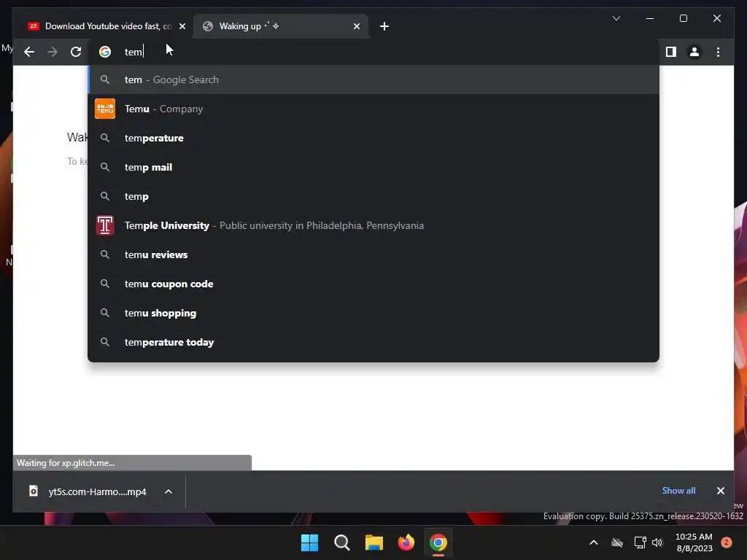Viewport: 747px width, 560px height.
Task: Click the search icon beside 'temp mail'
Action: pos(105,167)
